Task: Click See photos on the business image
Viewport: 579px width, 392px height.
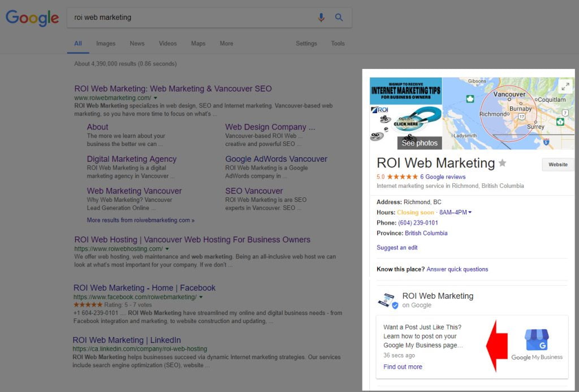Action: 420,143
